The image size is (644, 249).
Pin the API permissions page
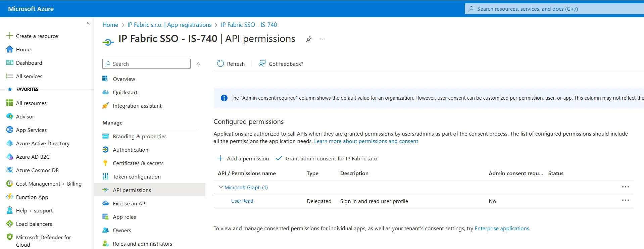[309, 39]
